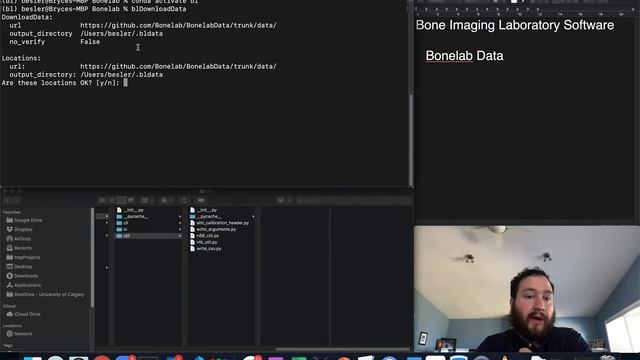Open Applications in Finder sidebar
Viewport: 640px width, 360px height.
[24, 285]
